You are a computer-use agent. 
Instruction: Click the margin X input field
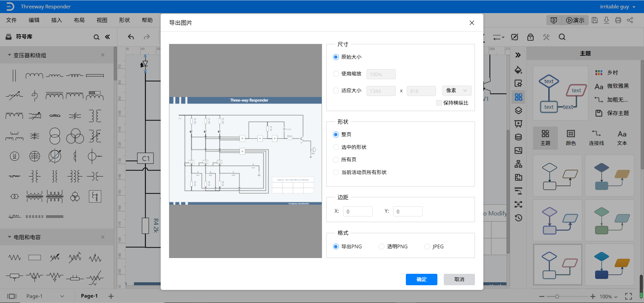pyautogui.click(x=358, y=211)
